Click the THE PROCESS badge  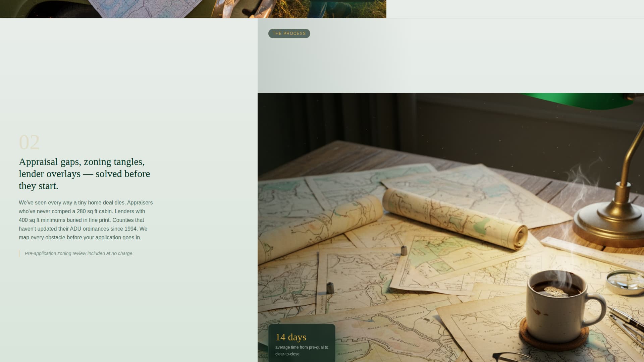pyautogui.click(x=289, y=34)
